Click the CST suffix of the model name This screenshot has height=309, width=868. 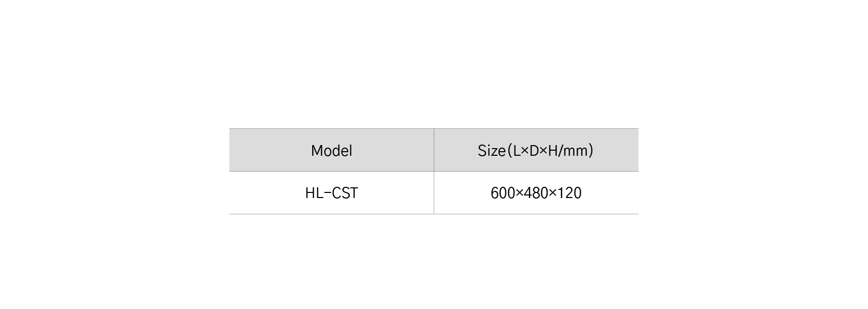(345, 193)
